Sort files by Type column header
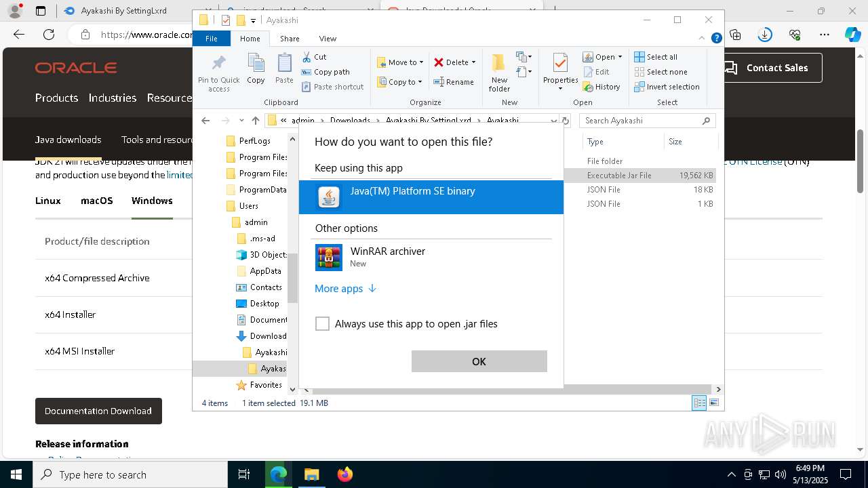This screenshot has width=868, height=488. 623,142
